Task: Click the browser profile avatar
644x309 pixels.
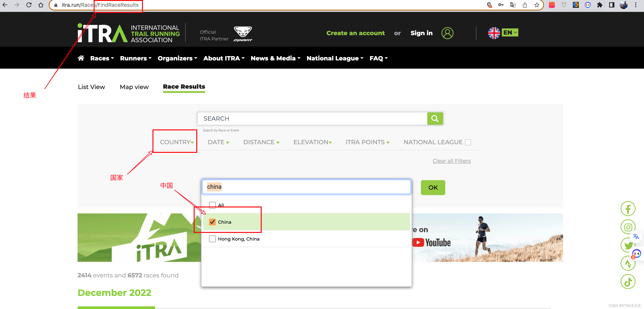Action: (x=624, y=5)
